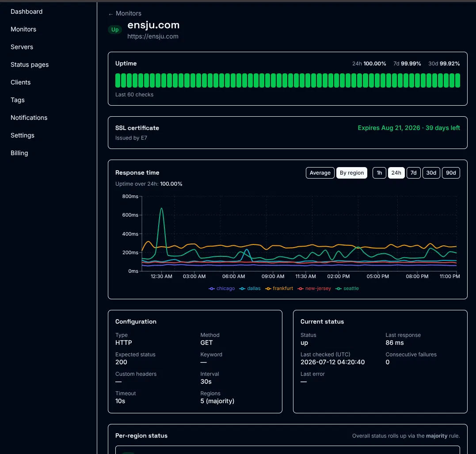Click the 800ms y-axis label

tap(130, 196)
